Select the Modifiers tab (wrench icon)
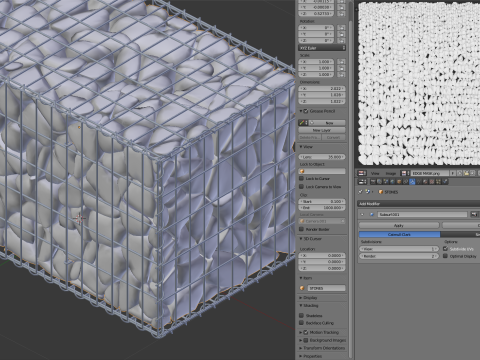The width and height of the screenshot is (480, 360). pos(412,181)
